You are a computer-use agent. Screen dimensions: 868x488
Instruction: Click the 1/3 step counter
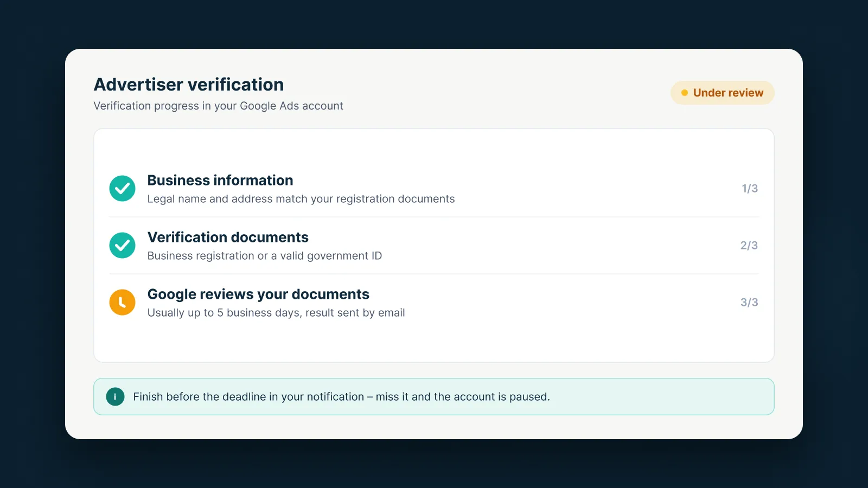750,188
